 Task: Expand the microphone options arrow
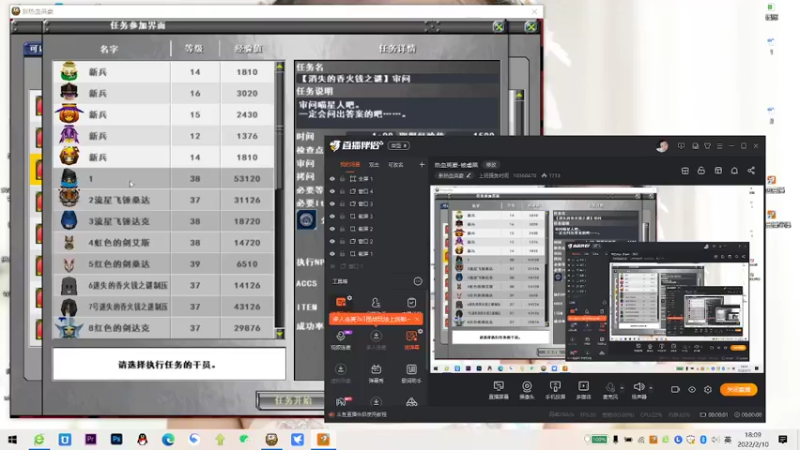coord(622,388)
